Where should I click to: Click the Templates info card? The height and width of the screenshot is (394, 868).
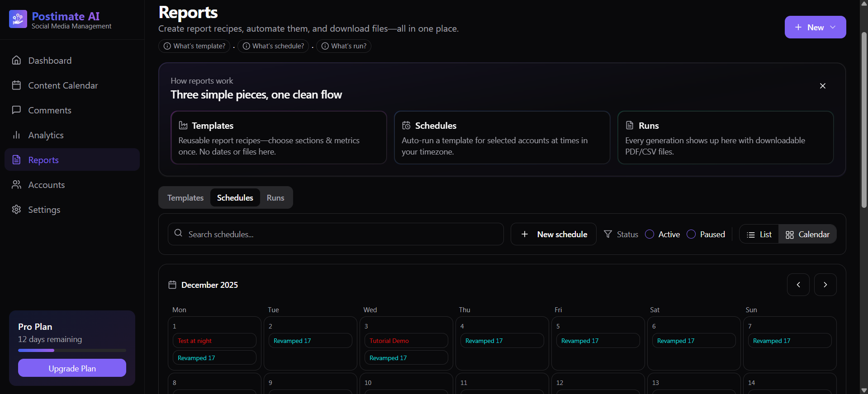pos(279,137)
